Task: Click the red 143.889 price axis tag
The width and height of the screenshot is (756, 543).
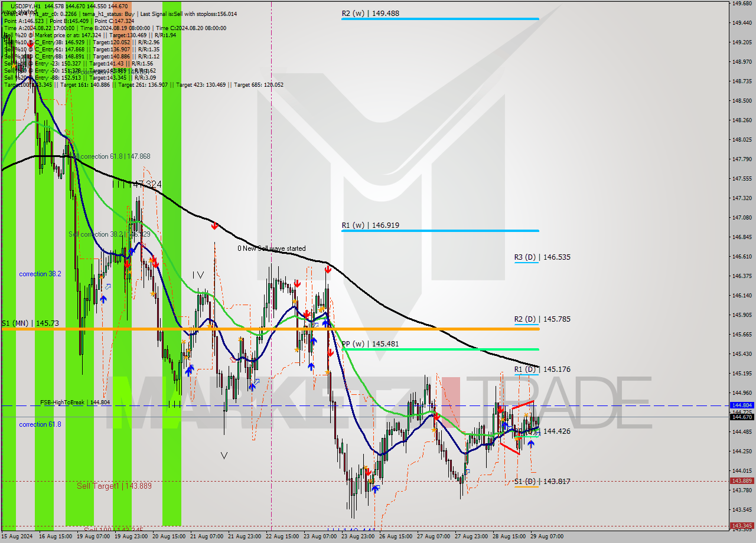Action: pyautogui.click(x=742, y=480)
